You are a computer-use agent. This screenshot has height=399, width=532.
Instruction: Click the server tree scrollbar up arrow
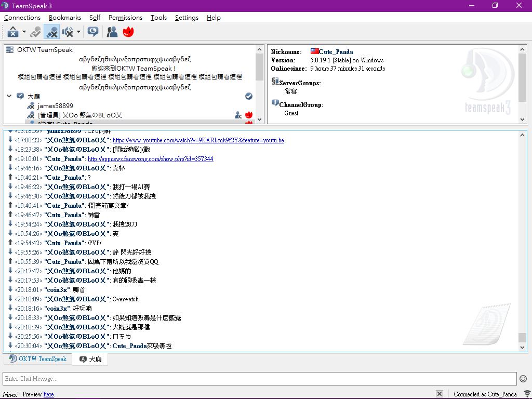tap(260, 49)
